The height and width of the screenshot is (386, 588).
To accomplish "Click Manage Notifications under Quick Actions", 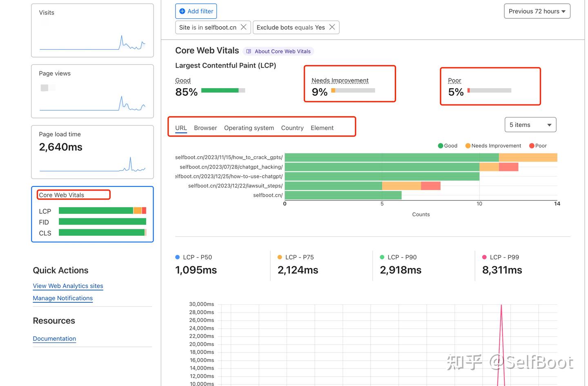I will point(62,298).
